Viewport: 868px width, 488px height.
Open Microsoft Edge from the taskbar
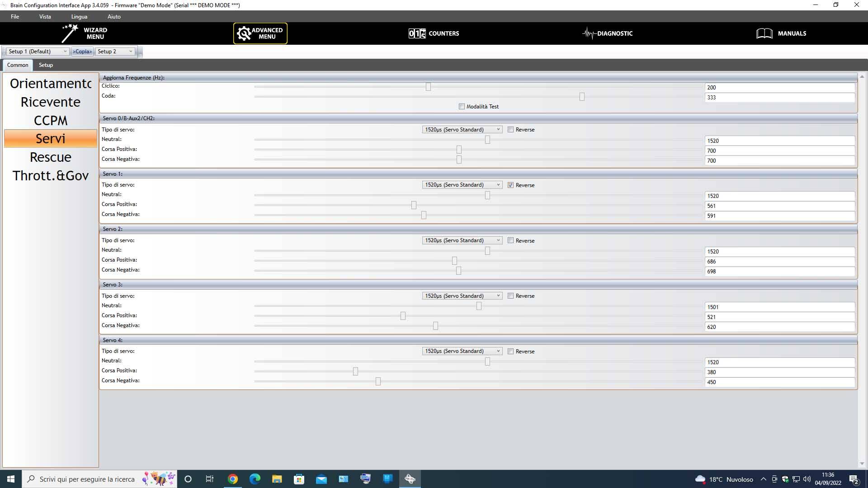pos(255,479)
